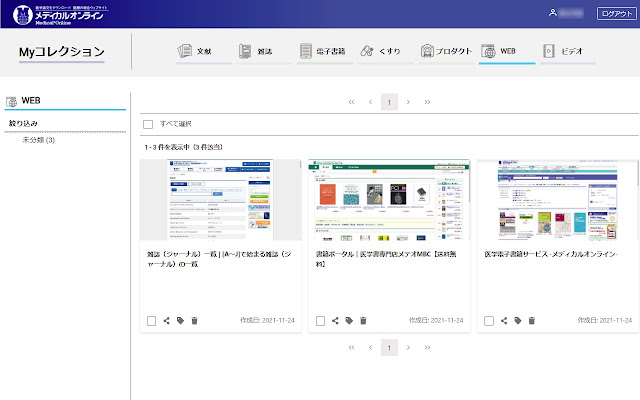Screen dimensions: 640x400
Task: Share the 雑誌（ジャーナル）一覧 card
Action: (166, 321)
